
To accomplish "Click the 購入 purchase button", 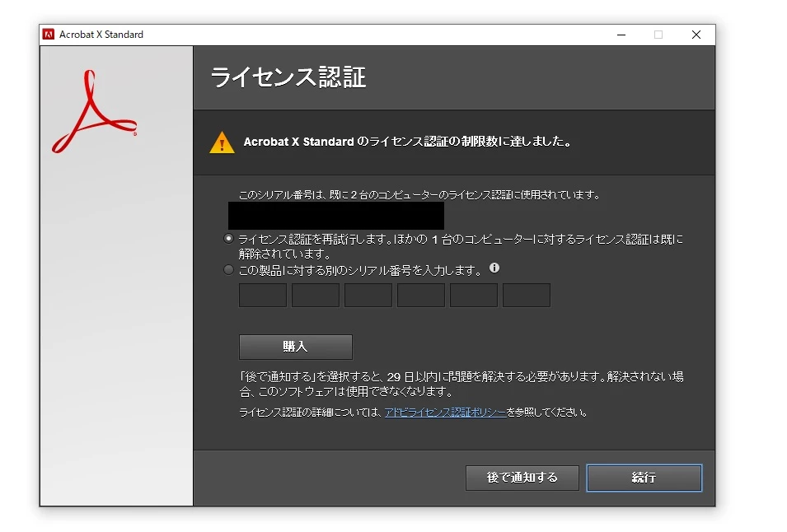I will click(296, 347).
